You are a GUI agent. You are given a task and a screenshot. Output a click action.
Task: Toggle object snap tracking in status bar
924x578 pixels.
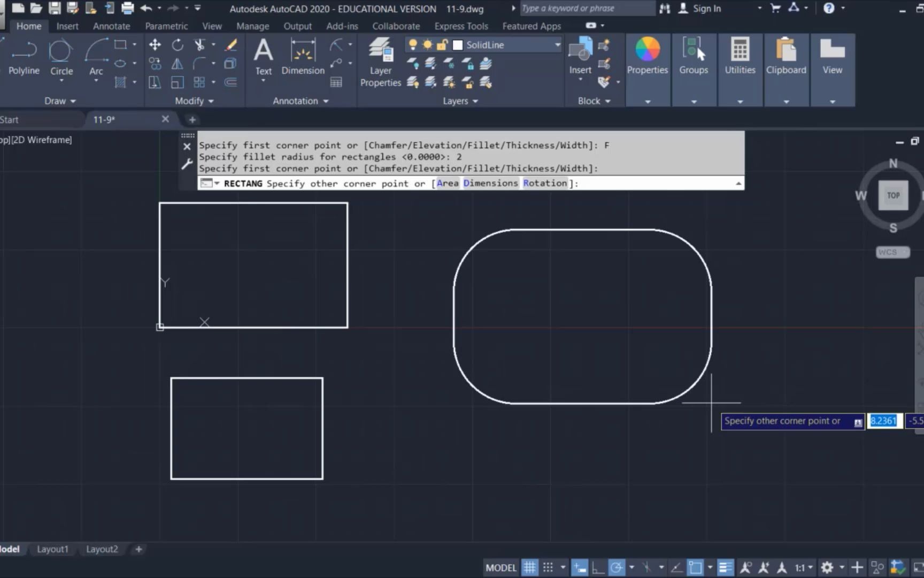pos(676,567)
